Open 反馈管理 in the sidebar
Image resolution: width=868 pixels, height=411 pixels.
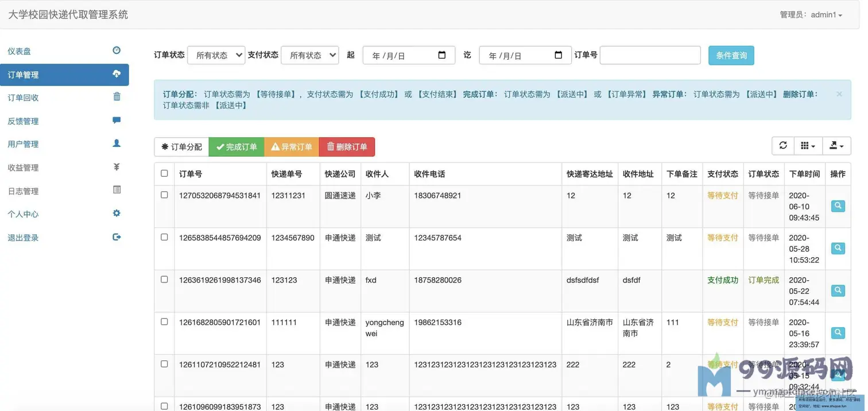point(64,121)
